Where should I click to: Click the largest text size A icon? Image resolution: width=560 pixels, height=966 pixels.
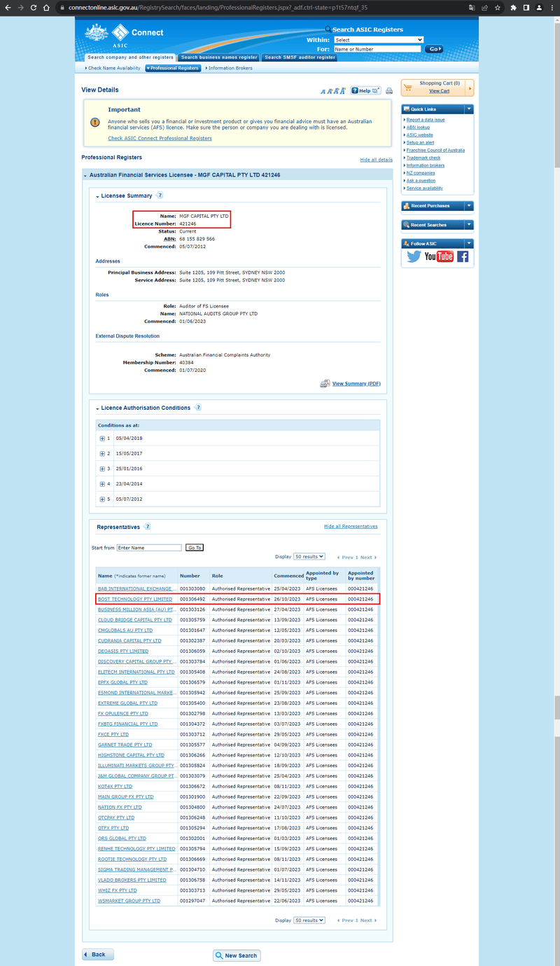pos(343,91)
